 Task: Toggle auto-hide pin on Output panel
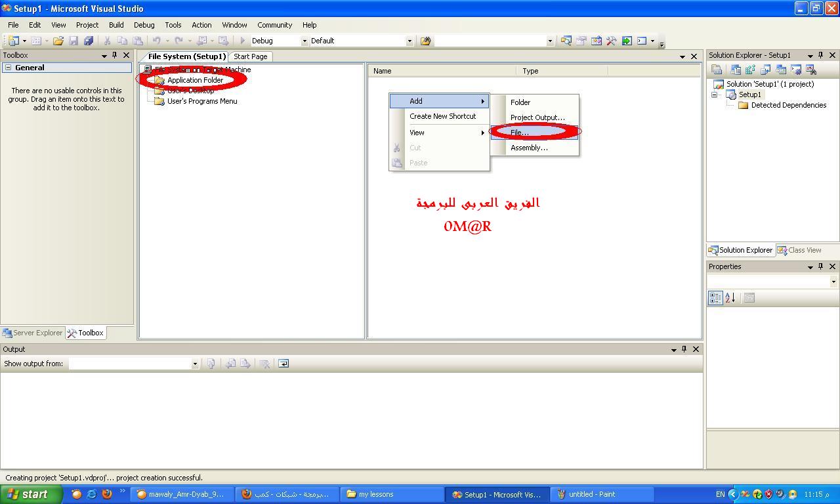coord(684,349)
